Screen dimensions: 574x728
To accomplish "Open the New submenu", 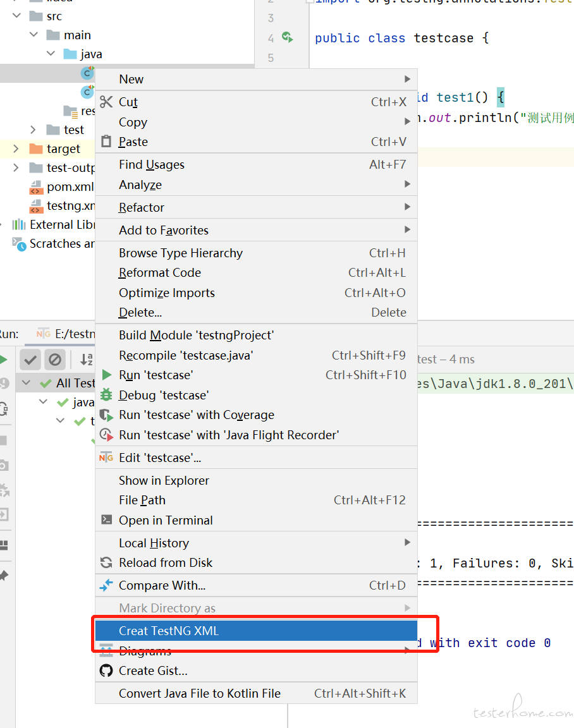I will click(x=257, y=80).
